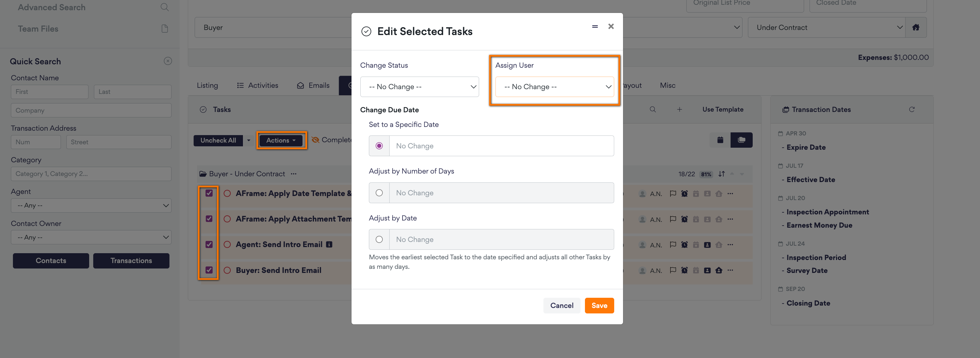Open the Assign User dropdown
Screen dimensions: 980x358
click(x=554, y=86)
